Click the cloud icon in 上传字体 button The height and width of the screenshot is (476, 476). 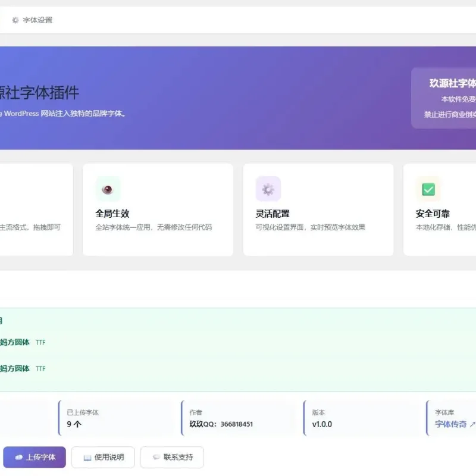click(x=19, y=457)
